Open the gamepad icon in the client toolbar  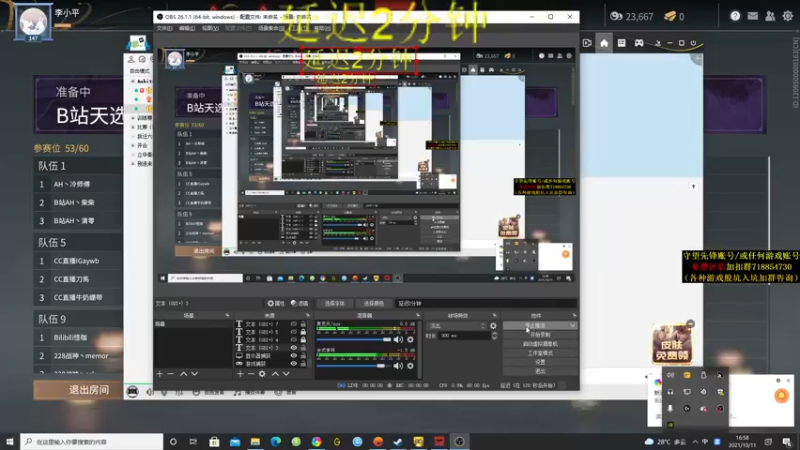click(639, 43)
